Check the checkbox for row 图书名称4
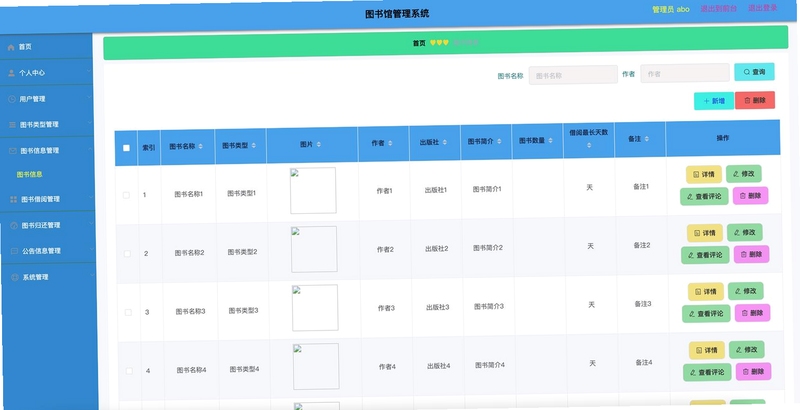Viewport: 800px width, 410px height. pyautogui.click(x=129, y=371)
